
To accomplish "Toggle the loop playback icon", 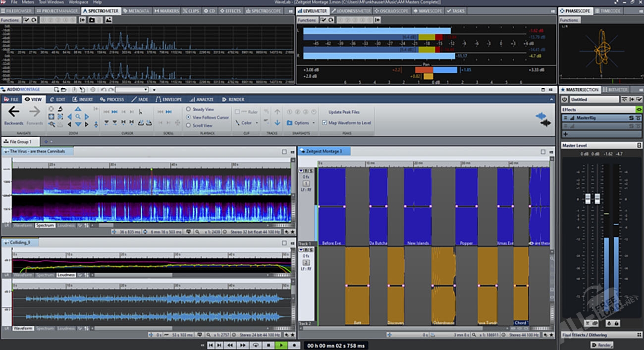I will [x=256, y=345].
